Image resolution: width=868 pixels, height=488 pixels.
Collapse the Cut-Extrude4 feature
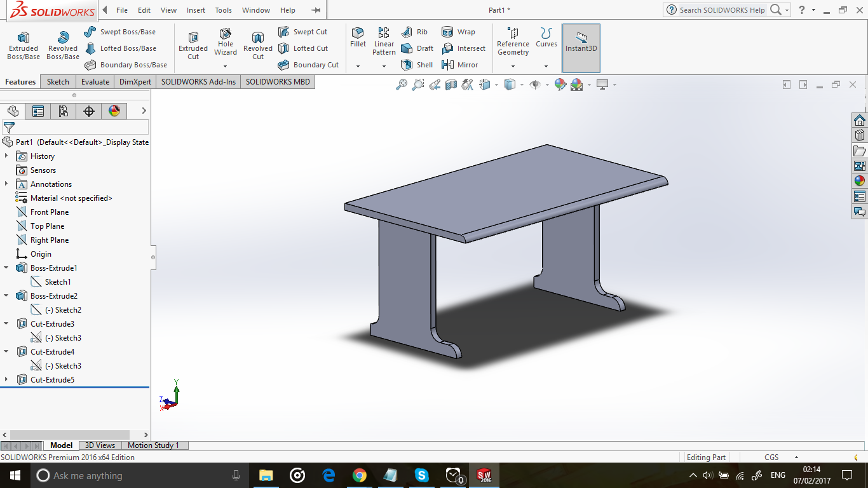click(6, 352)
